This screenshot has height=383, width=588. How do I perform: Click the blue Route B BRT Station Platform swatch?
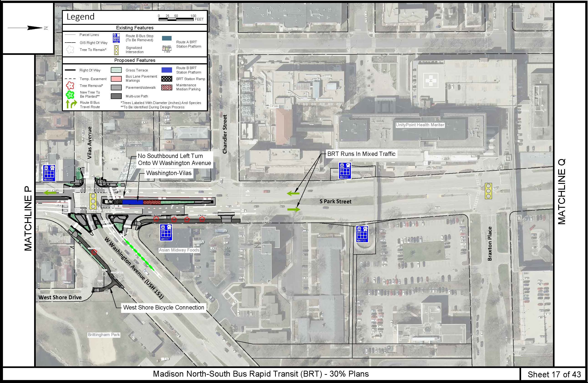coord(167,70)
